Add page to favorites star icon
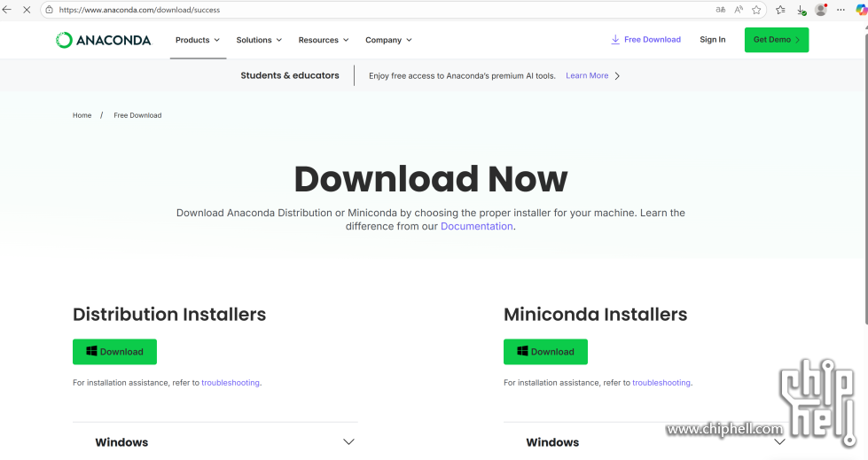Screen dimensions: 868x460 click(x=756, y=10)
